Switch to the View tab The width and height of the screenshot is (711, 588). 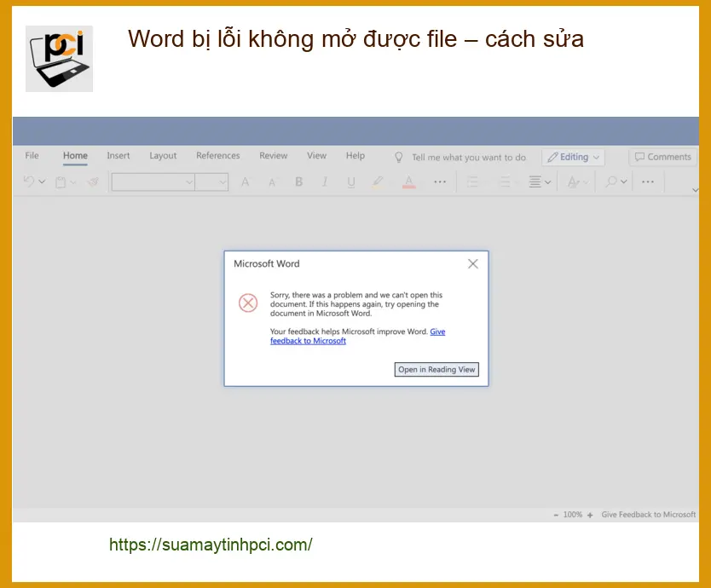point(316,155)
